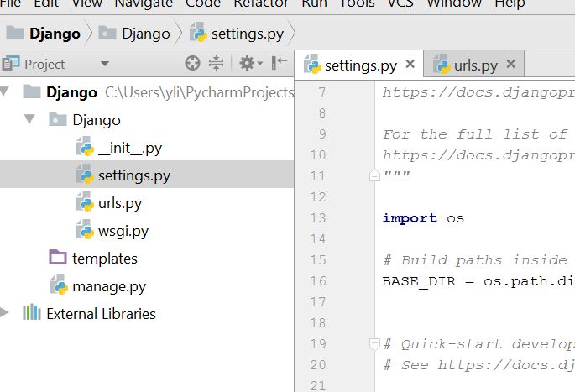This screenshot has height=392, width=575.
Task: Click the Python icon on settings.py tab
Action: (x=312, y=64)
